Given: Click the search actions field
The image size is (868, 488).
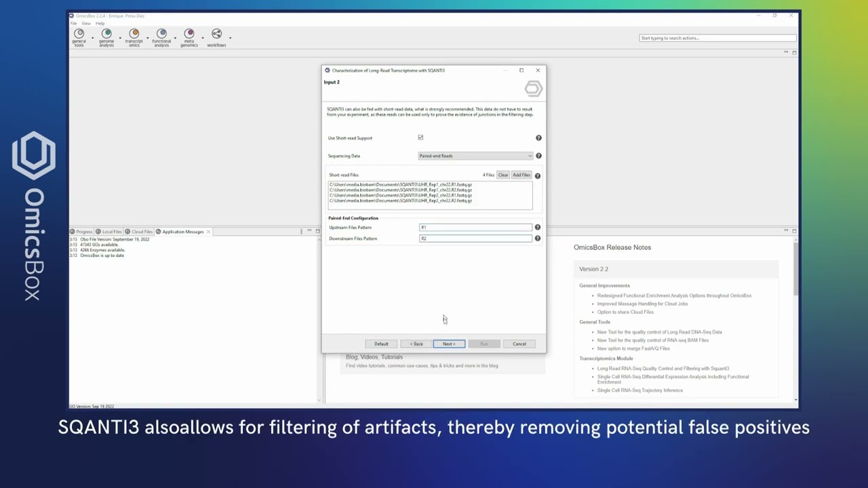Looking at the screenshot, I should click(717, 38).
